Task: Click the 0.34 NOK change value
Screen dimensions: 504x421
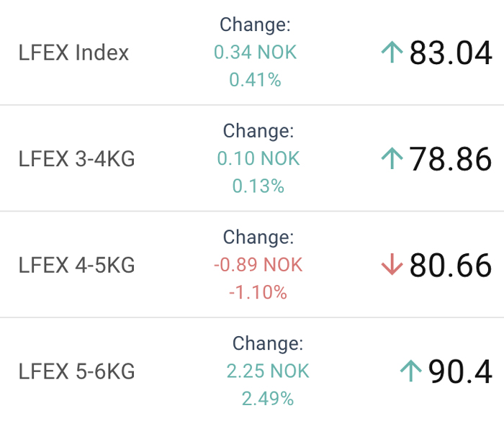Action: (255, 52)
